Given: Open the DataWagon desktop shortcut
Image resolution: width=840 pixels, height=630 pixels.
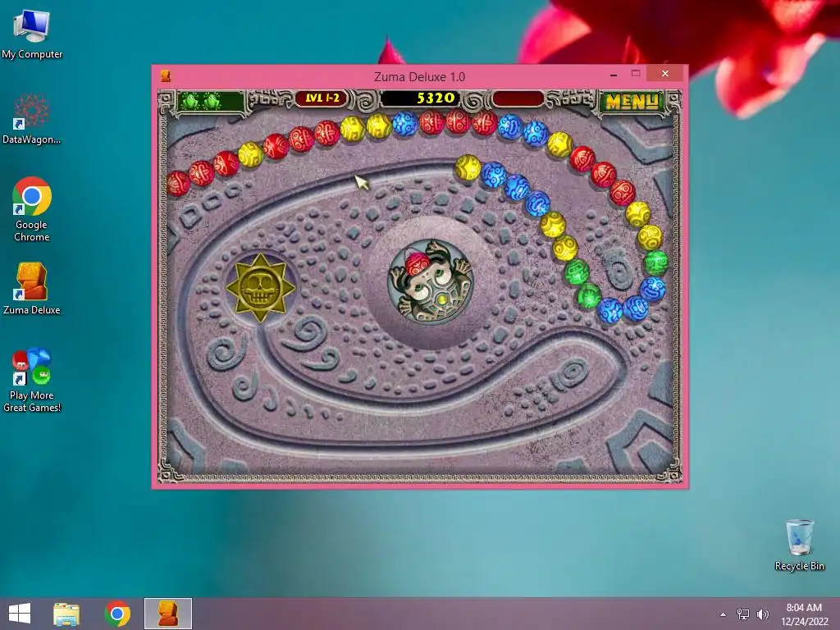Looking at the screenshot, I should point(32,119).
